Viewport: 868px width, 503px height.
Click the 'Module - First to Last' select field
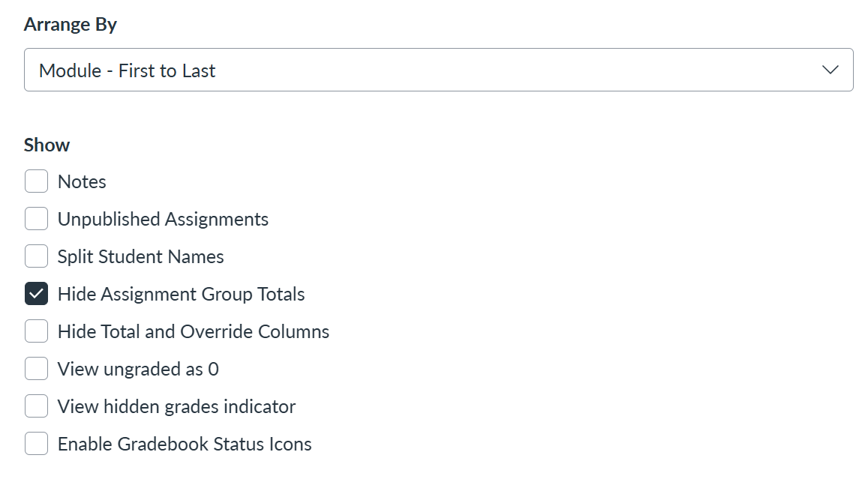[x=438, y=70]
